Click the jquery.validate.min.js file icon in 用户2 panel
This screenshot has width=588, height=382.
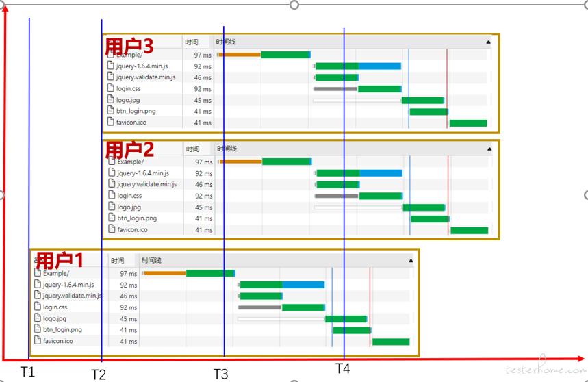pyautogui.click(x=112, y=184)
